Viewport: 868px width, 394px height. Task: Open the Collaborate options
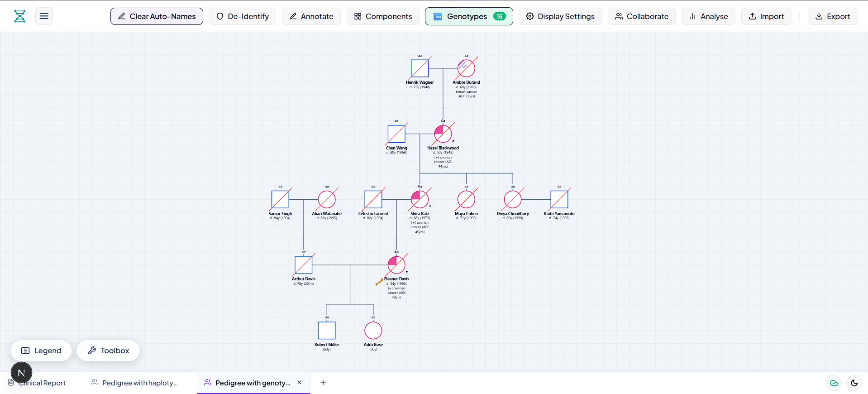pyautogui.click(x=642, y=16)
